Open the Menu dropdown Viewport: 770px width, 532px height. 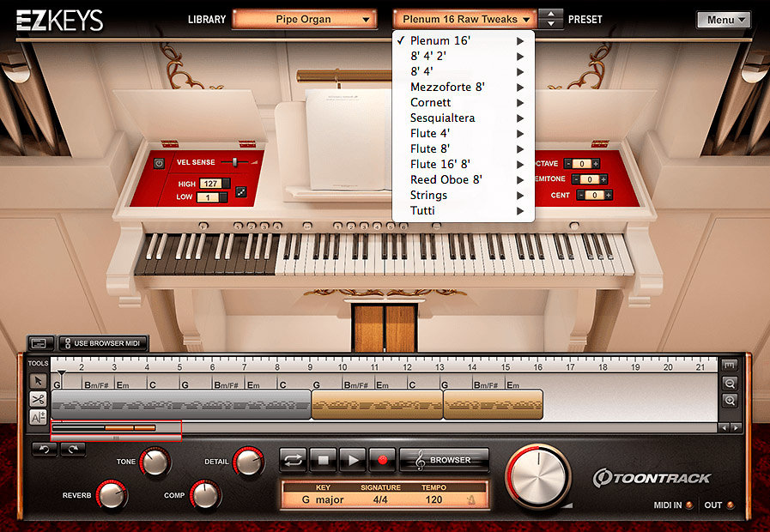tap(724, 20)
